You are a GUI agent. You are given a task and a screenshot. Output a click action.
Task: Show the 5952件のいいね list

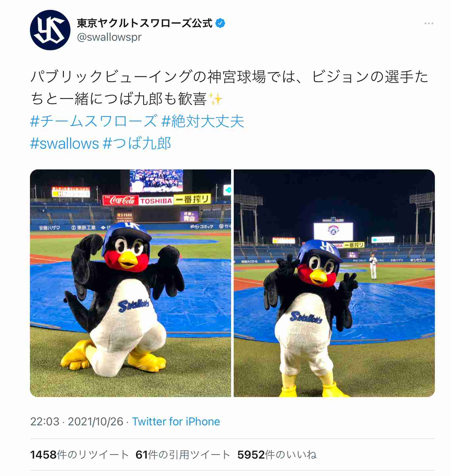(x=277, y=455)
